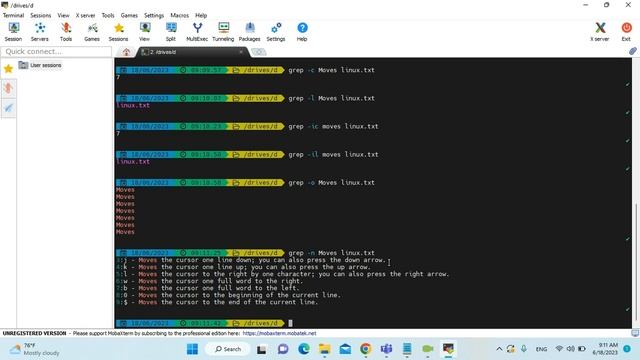The image size is (640, 360).
Task: Go to the Home tab icon
Action: click(127, 52)
